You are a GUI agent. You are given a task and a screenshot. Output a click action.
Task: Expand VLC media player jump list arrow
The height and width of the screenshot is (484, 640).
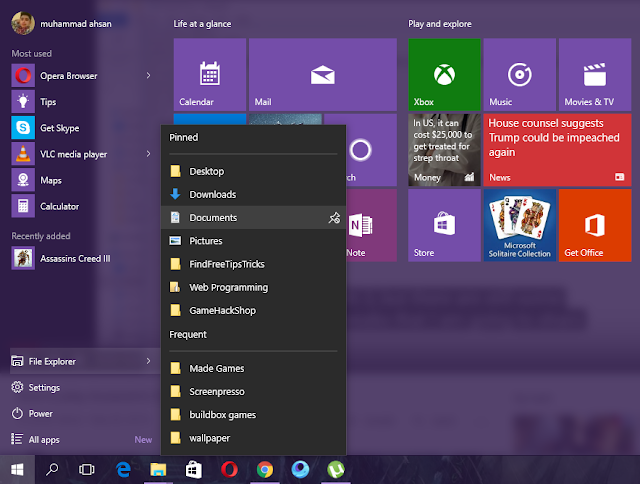[x=149, y=154]
